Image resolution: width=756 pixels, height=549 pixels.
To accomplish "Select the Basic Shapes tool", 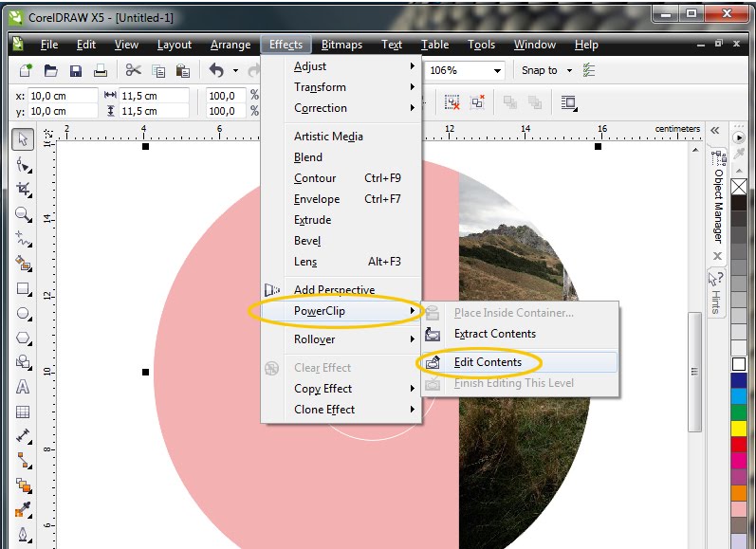I will [23, 362].
